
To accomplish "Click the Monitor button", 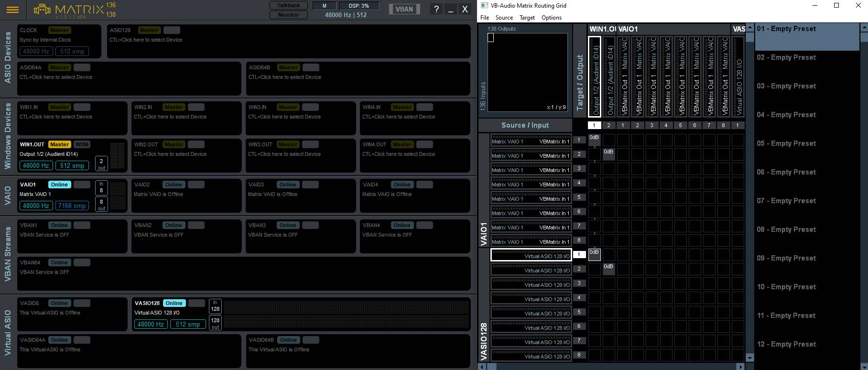I will coord(289,15).
